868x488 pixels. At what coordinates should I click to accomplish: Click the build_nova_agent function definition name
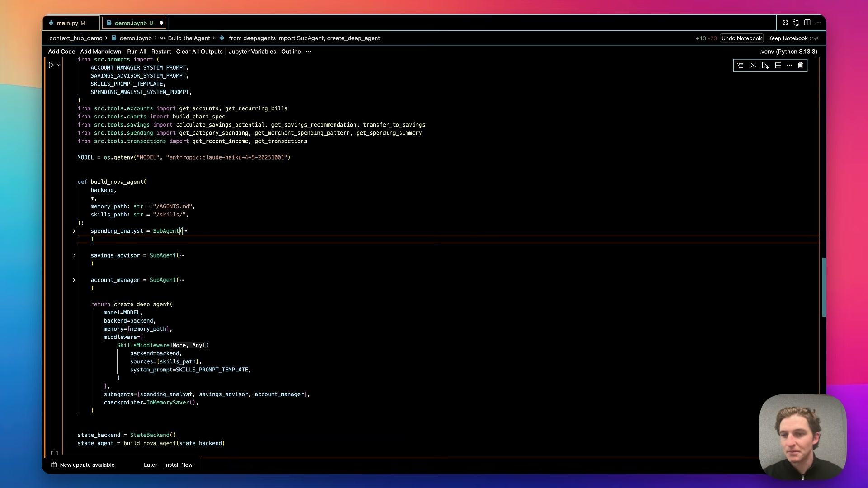pyautogui.click(x=117, y=182)
